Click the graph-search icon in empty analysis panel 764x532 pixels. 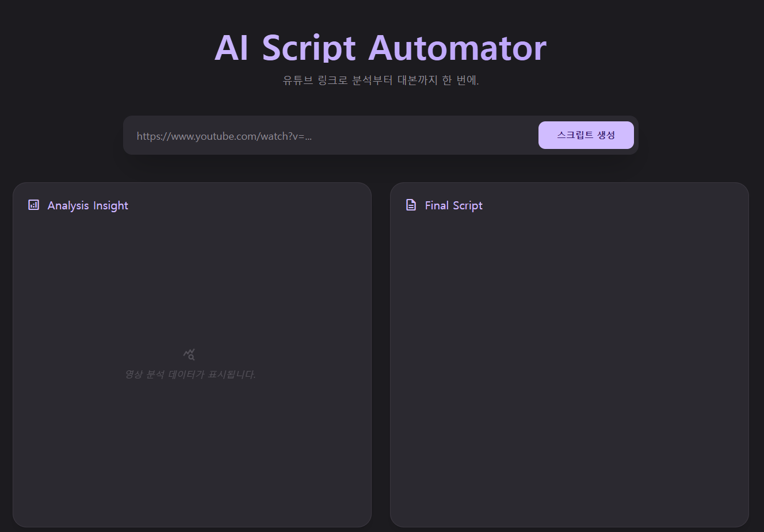pos(189,354)
